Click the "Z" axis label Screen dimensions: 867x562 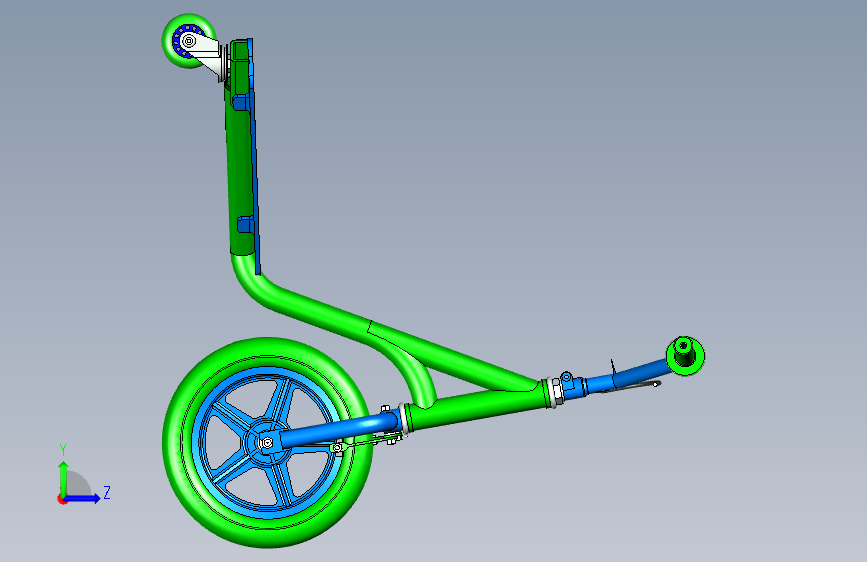click(107, 492)
